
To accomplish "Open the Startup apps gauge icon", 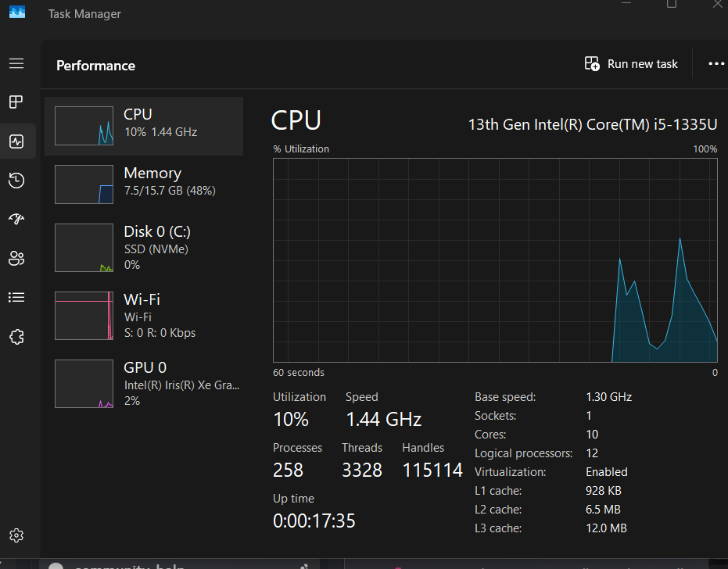I will (16, 219).
